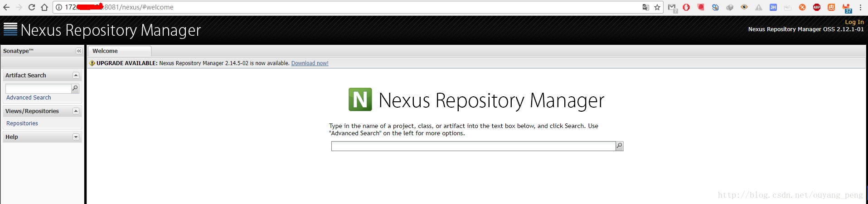
Task: Open Advanced Search
Action: [x=29, y=98]
